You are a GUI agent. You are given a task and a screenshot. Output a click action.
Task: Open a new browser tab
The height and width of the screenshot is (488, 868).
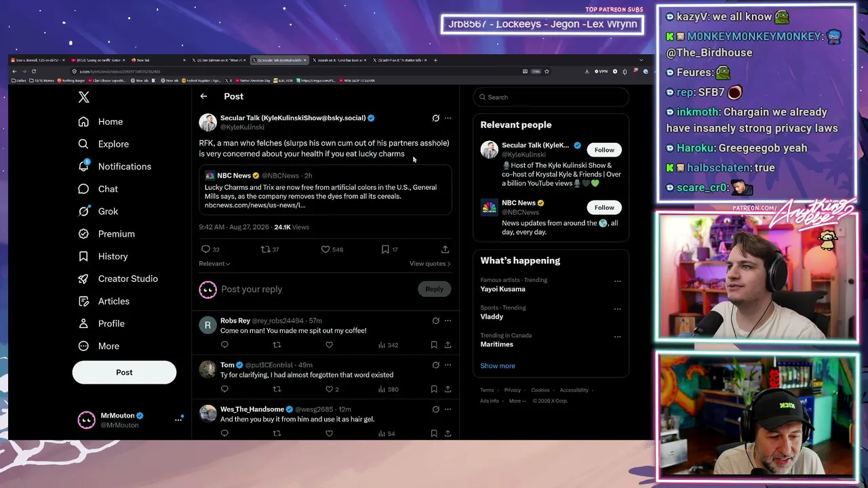click(x=435, y=60)
